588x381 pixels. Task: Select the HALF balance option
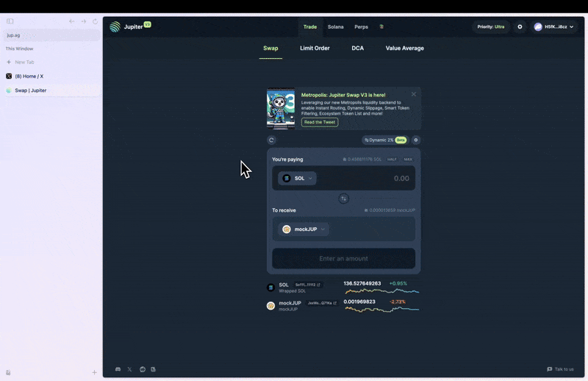392,159
